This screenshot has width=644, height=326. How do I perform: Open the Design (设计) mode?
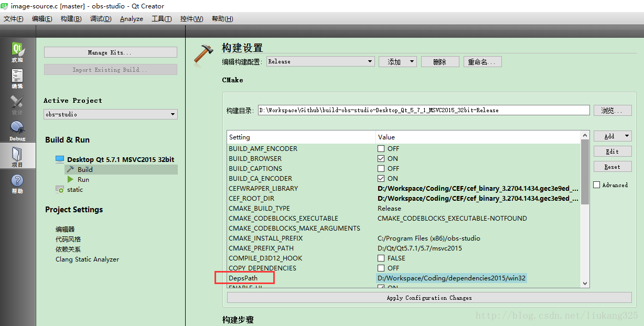point(17,105)
